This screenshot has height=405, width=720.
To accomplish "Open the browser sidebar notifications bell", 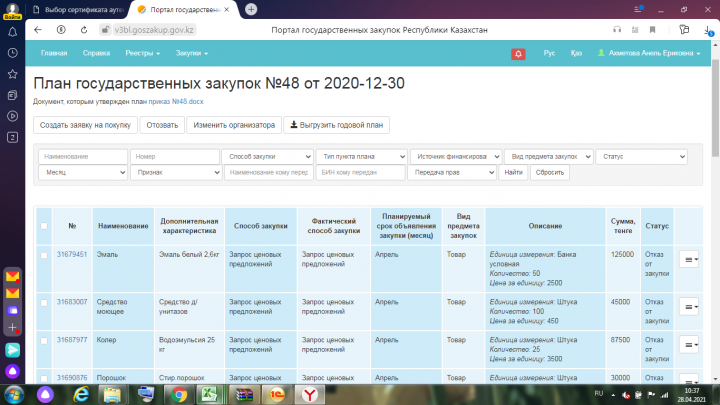I will (12, 32).
